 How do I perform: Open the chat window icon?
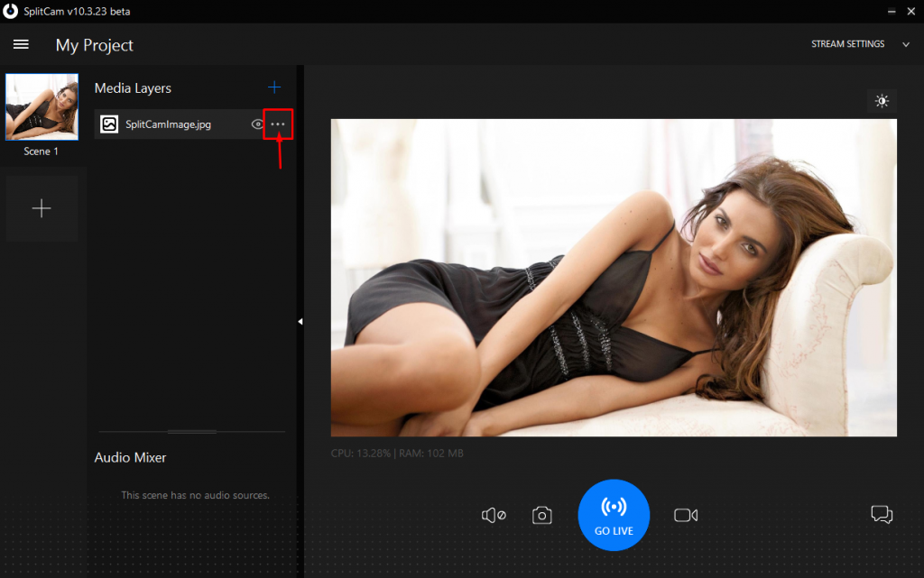click(882, 515)
